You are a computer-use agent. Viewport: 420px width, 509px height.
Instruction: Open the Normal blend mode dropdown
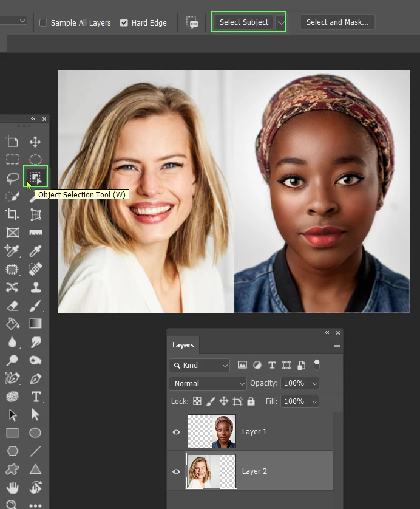pyautogui.click(x=208, y=383)
